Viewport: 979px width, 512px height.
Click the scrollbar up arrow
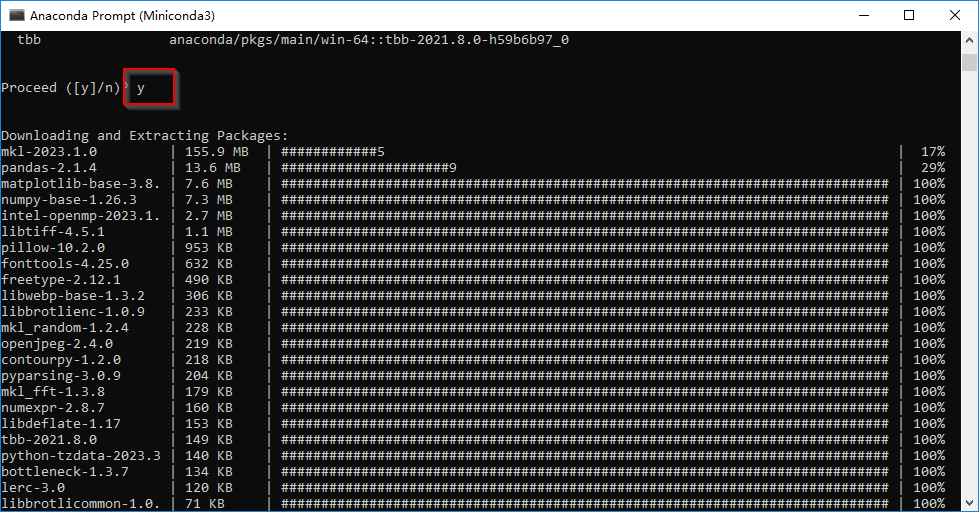(969, 41)
